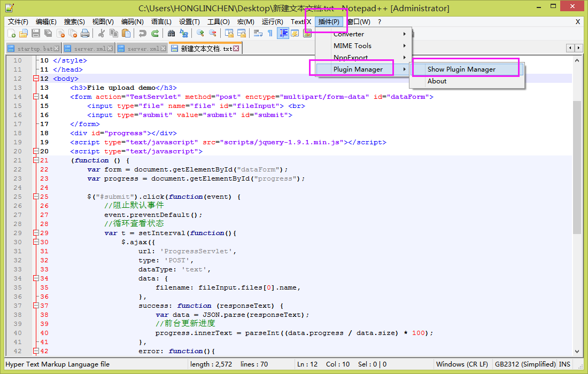Click the Zoom Out magnifier icon
588x374 pixels.
(x=212, y=34)
